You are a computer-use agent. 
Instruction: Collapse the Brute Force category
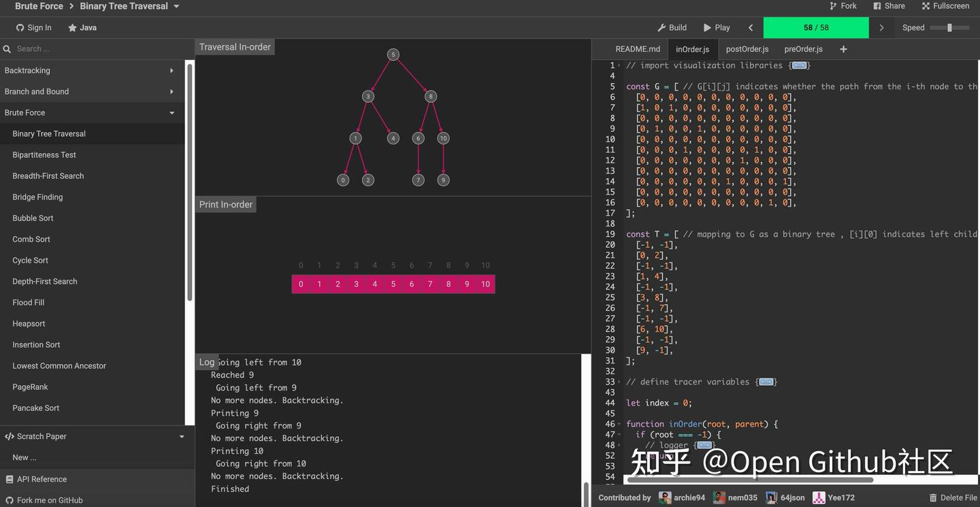[x=171, y=113]
